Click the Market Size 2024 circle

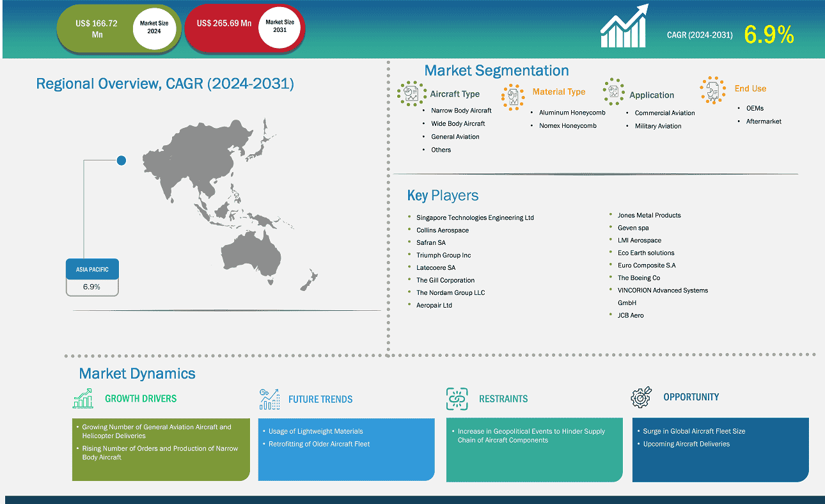coord(153,27)
